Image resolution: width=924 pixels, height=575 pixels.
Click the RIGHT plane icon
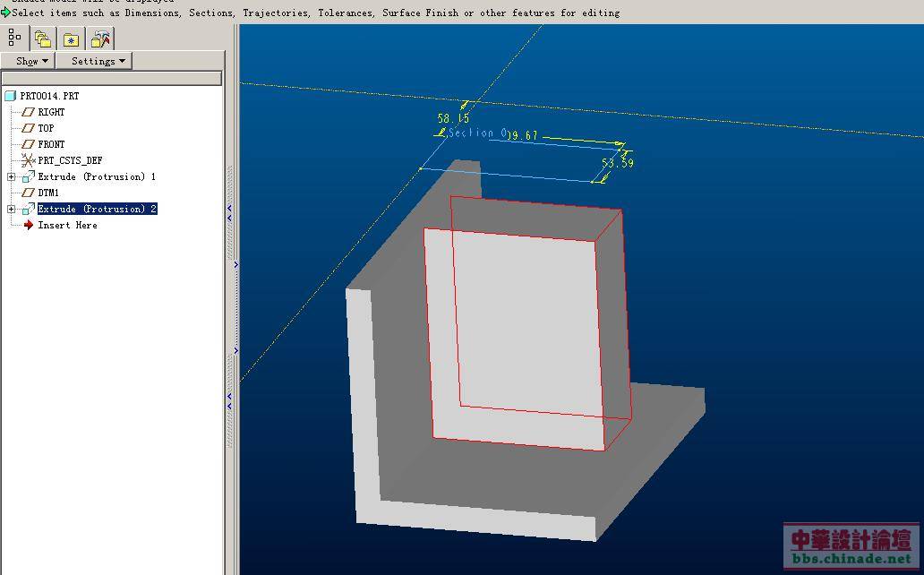[29, 112]
